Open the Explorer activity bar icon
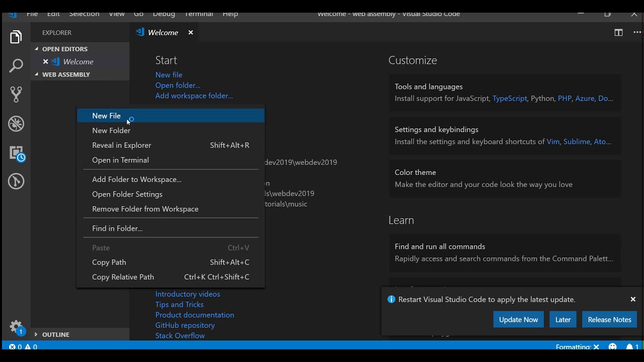644x362 pixels. [x=16, y=37]
